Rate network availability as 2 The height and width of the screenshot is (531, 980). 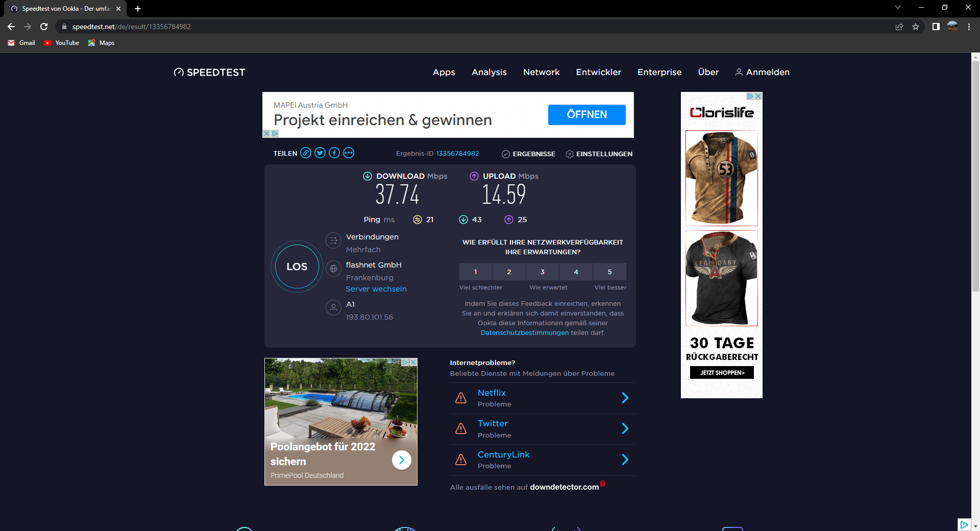pyautogui.click(x=509, y=272)
